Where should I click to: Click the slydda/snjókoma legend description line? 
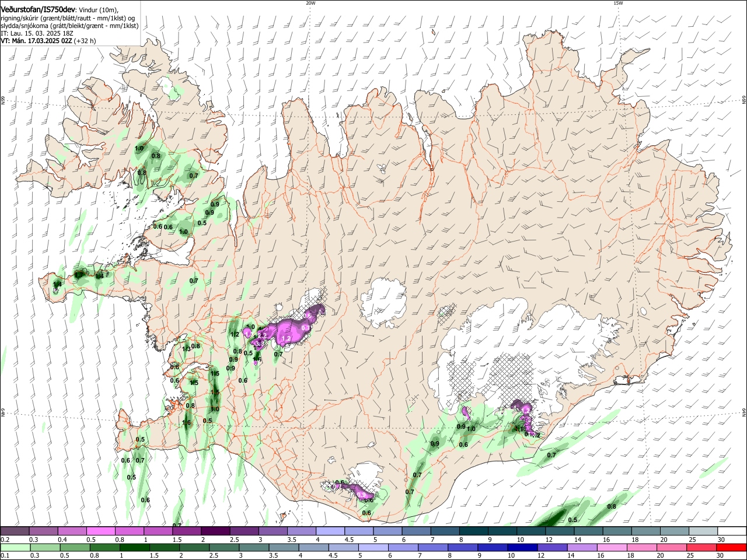(x=69, y=26)
